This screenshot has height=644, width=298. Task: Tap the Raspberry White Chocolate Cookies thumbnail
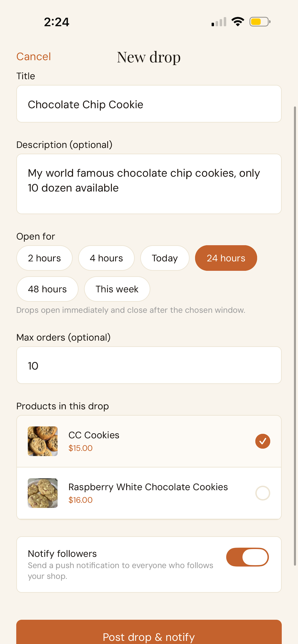coord(42,493)
